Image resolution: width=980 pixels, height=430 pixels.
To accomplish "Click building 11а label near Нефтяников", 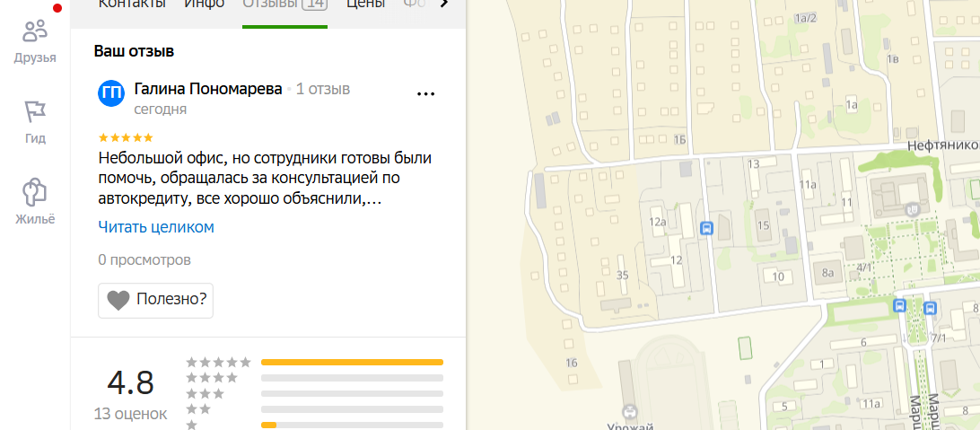I will 808,184.
